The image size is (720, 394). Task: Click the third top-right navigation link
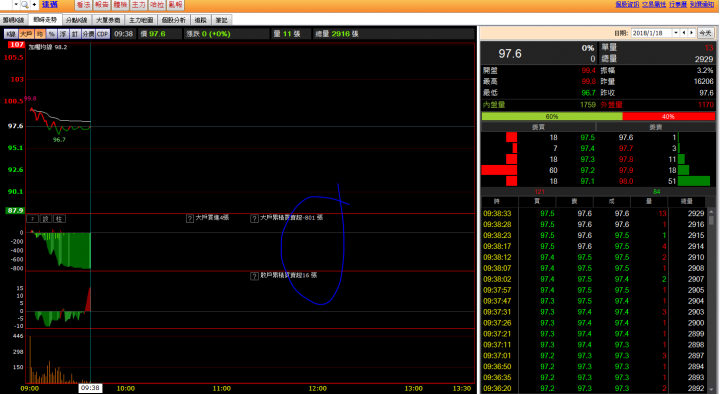[x=678, y=4]
